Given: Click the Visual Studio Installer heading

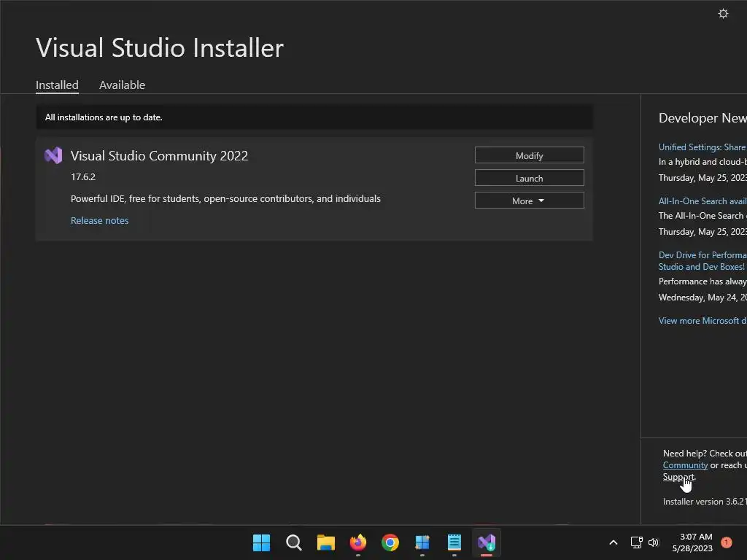Looking at the screenshot, I should click(160, 47).
